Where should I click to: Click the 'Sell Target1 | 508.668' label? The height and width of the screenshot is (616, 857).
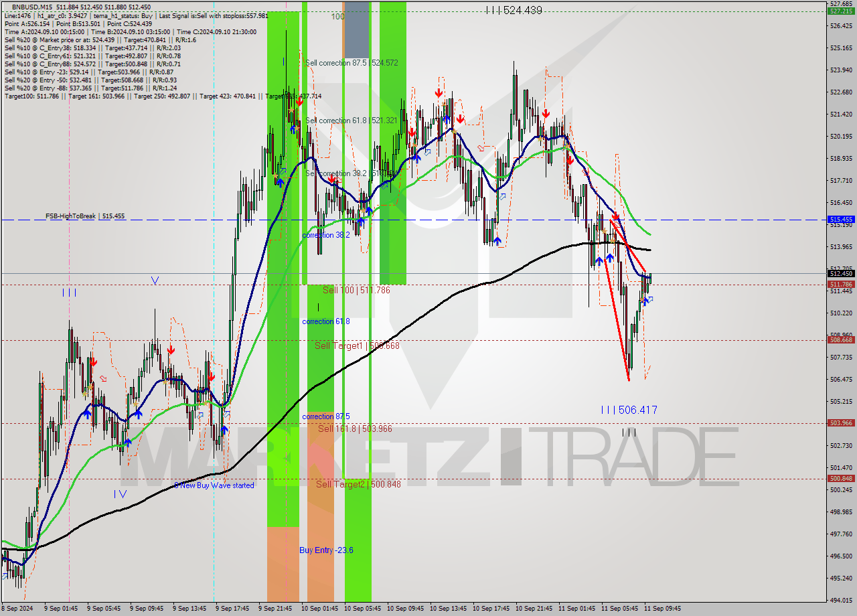point(357,345)
